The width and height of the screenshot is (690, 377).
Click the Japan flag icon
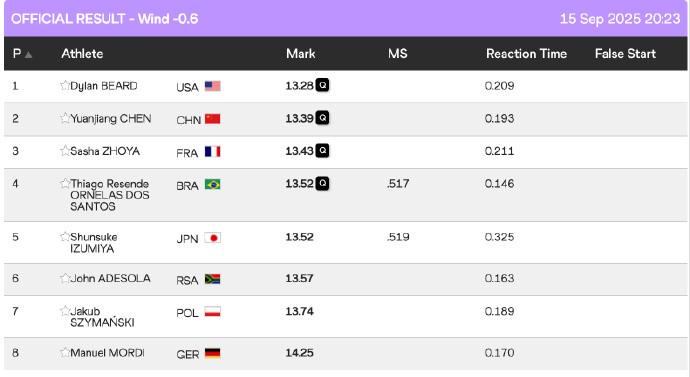tap(213, 238)
